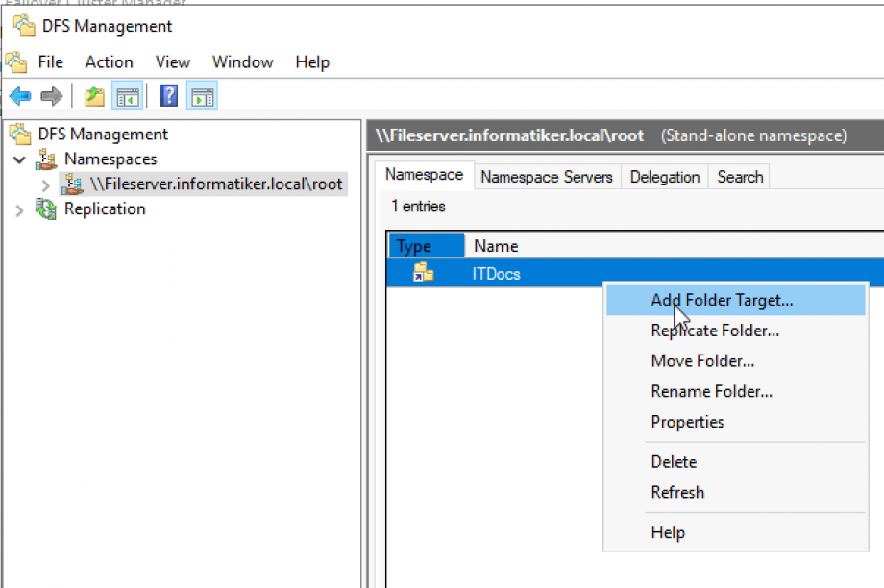Select Replicate Folder in context menu
The image size is (884, 588).
click(x=714, y=331)
